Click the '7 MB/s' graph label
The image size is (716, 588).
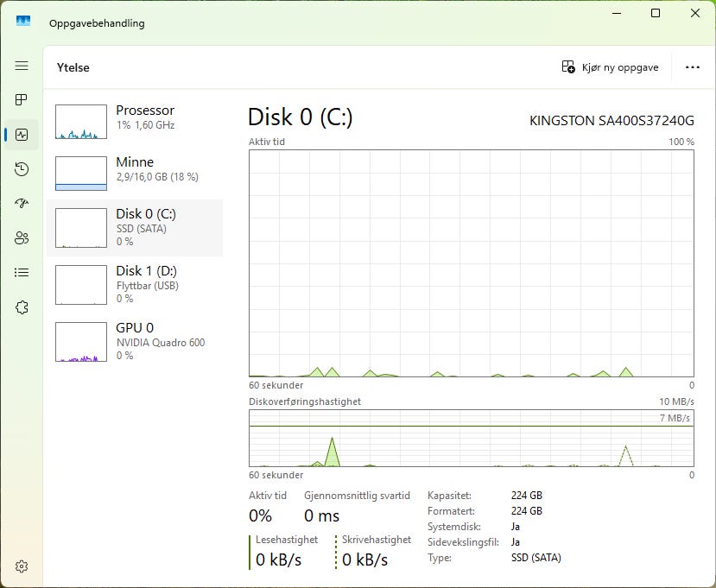675,418
